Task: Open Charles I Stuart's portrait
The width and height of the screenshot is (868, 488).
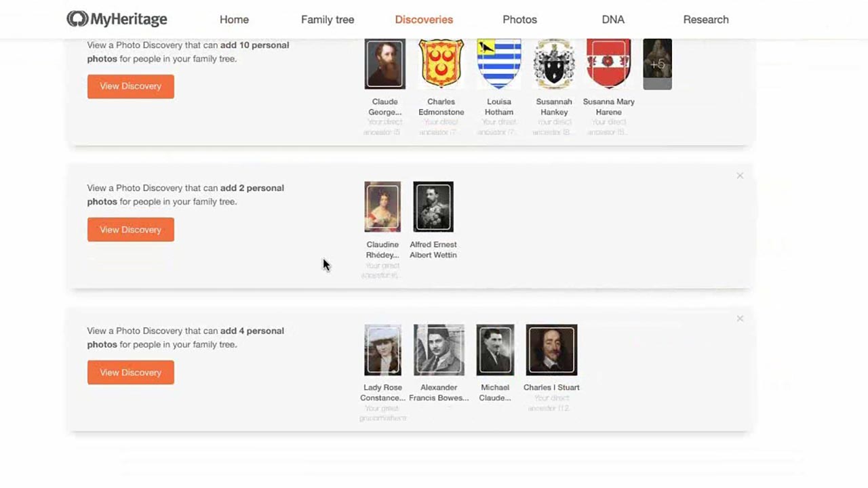Action: pyautogui.click(x=551, y=349)
